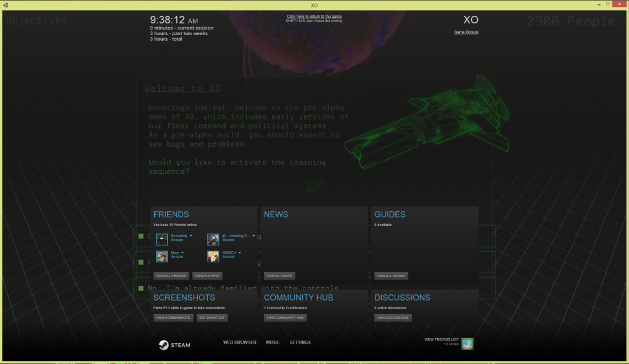The width and height of the screenshot is (629, 364).
Task: Open Settings in the overlay bottom menu
Action: click(x=300, y=342)
